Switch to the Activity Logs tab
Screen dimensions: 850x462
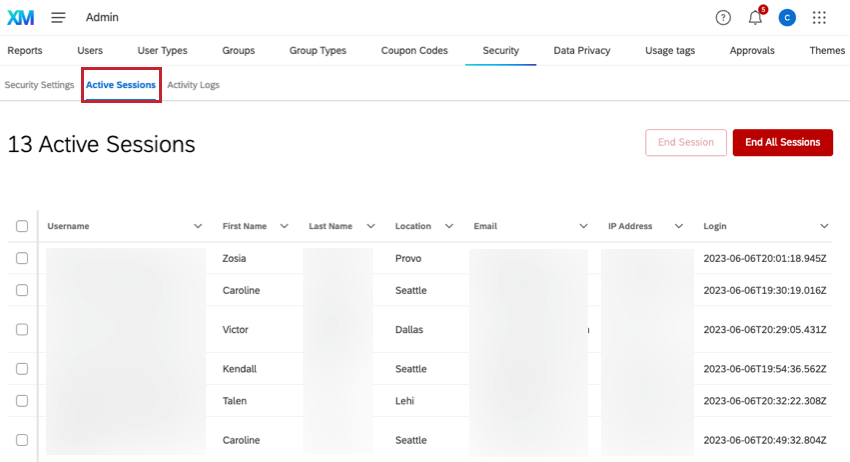193,85
